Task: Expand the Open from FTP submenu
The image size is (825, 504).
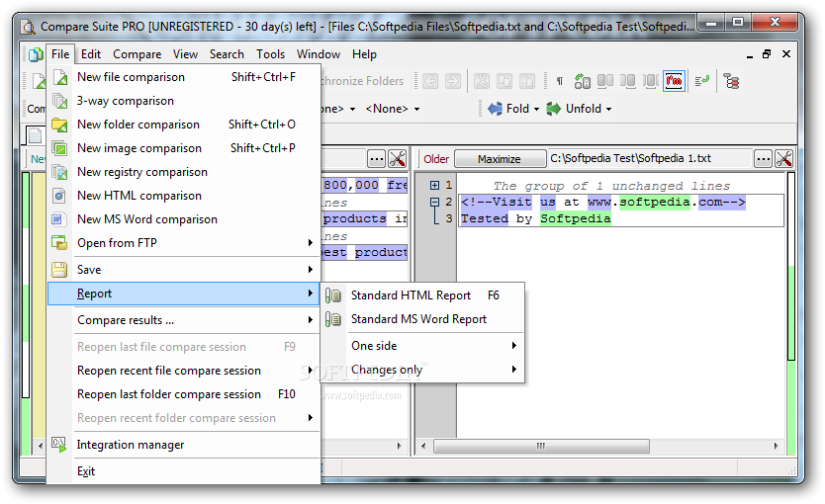Action: coord(311,243)
